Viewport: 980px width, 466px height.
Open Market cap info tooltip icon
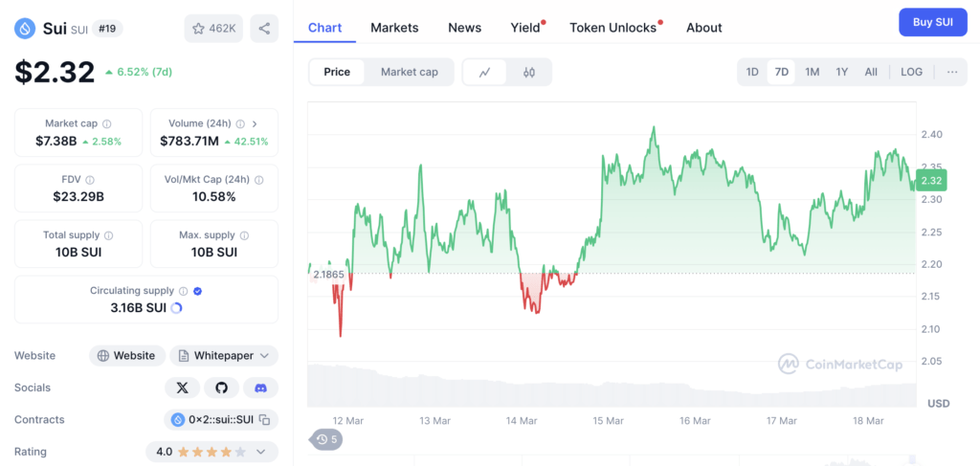107,123
